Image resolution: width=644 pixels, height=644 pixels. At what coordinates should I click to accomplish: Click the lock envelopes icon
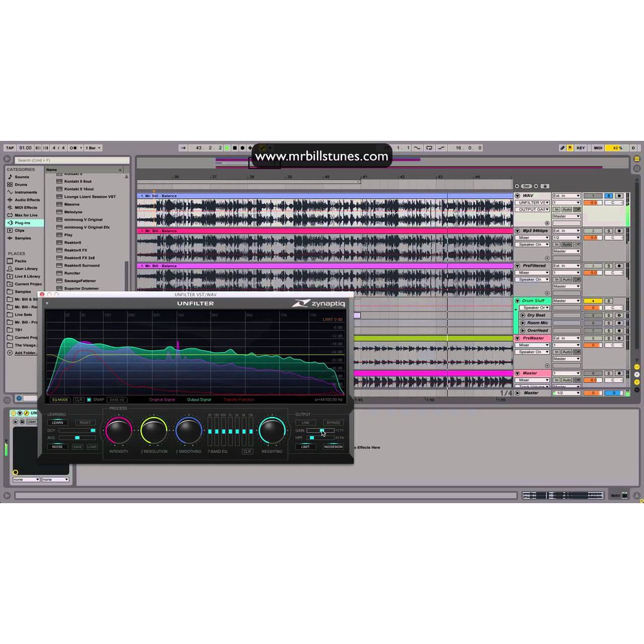(545, 186)
